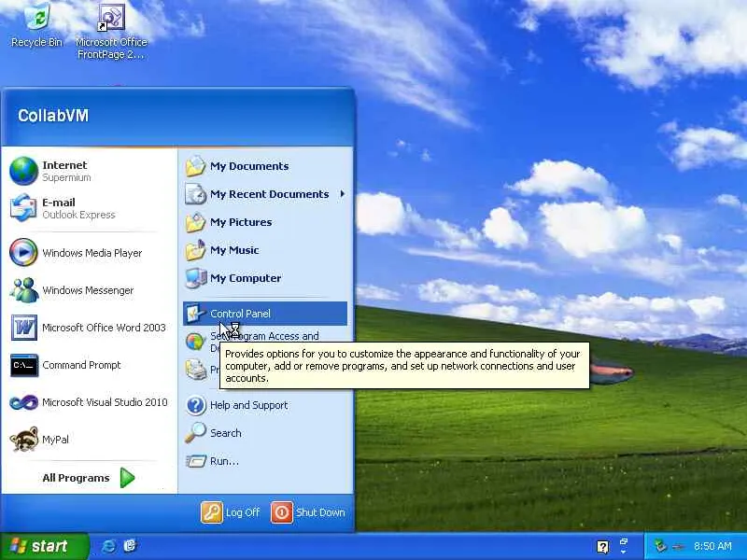Image resolution: width=747 pixels, height=560 pixels.
Task: Select Control Panel menu entry
Action: 265,314
